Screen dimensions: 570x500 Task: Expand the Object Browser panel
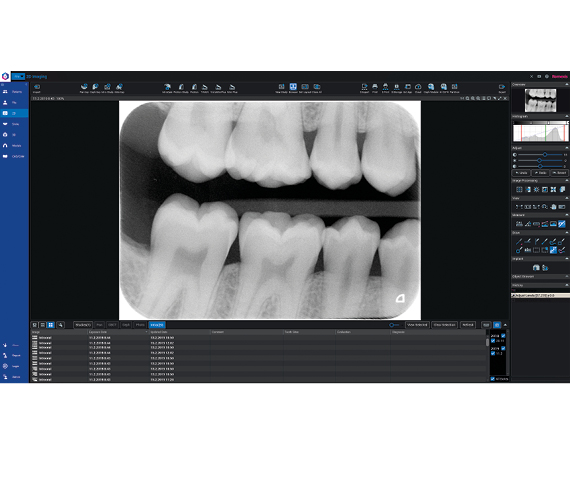coord(566,276)
